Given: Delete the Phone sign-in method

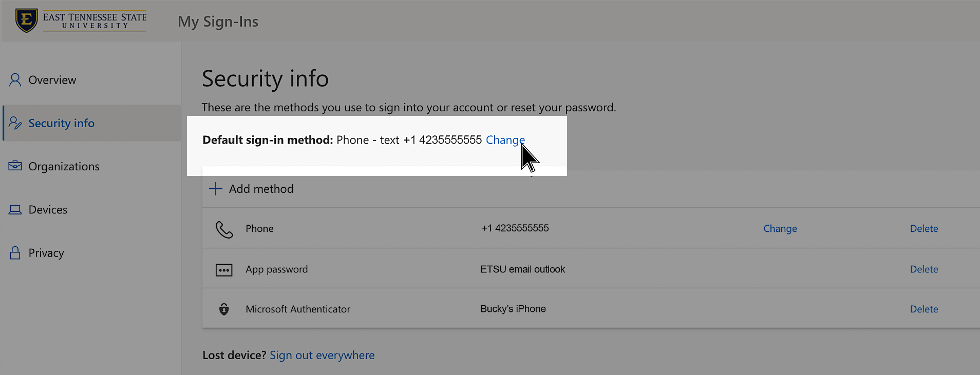Looking at the screenshot, I should 924,229.
